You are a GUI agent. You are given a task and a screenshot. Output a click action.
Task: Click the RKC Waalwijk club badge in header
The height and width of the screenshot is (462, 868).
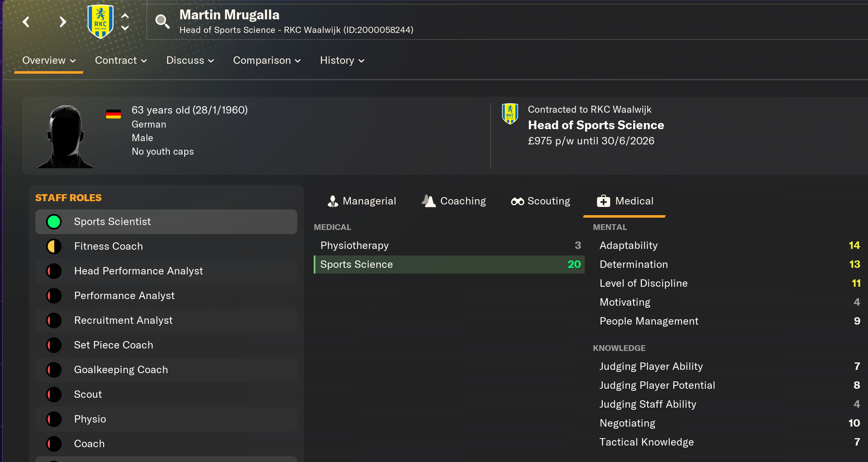pos(100,22)
